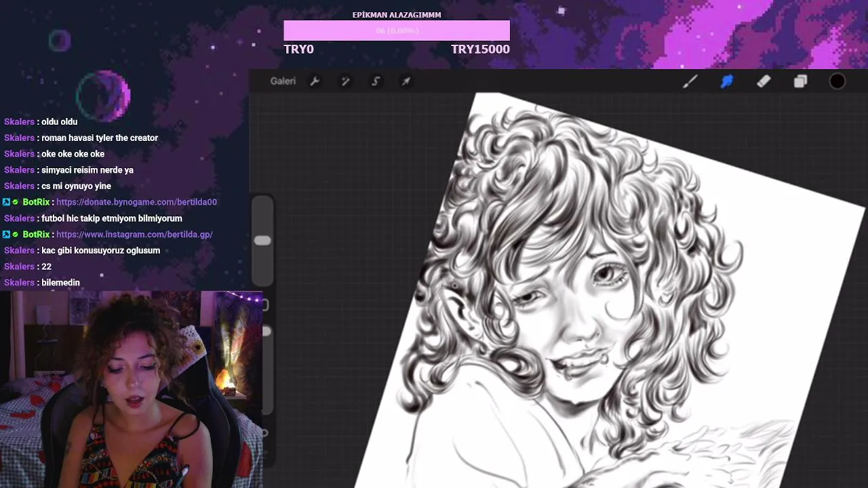Activate the Transform arrow tool
Viewport: 868px width, 488px height.
pyautogui.click(x=406, y=81)
